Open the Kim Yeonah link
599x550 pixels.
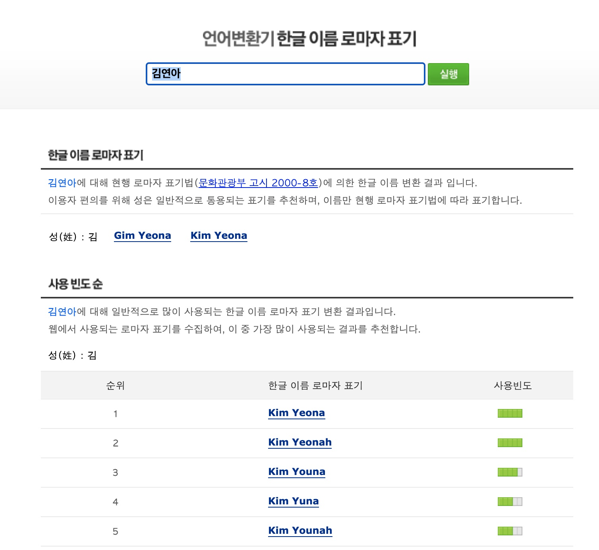click(300, 442)
